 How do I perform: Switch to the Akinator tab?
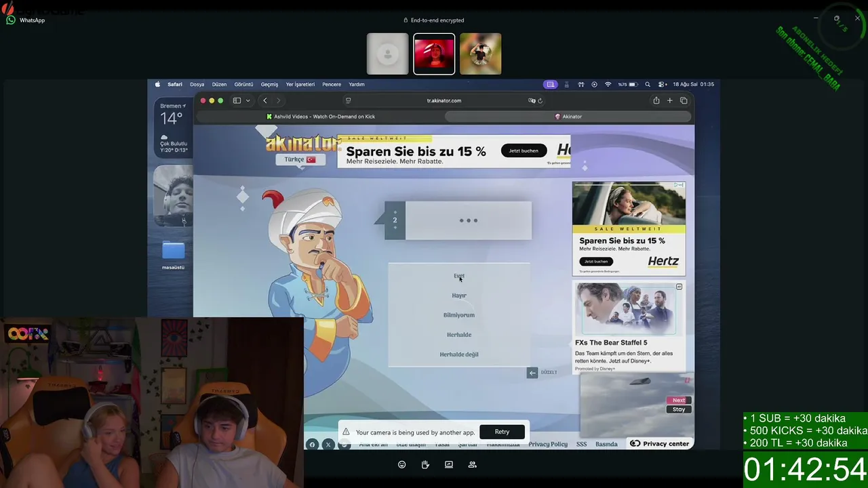coord(568,117)
